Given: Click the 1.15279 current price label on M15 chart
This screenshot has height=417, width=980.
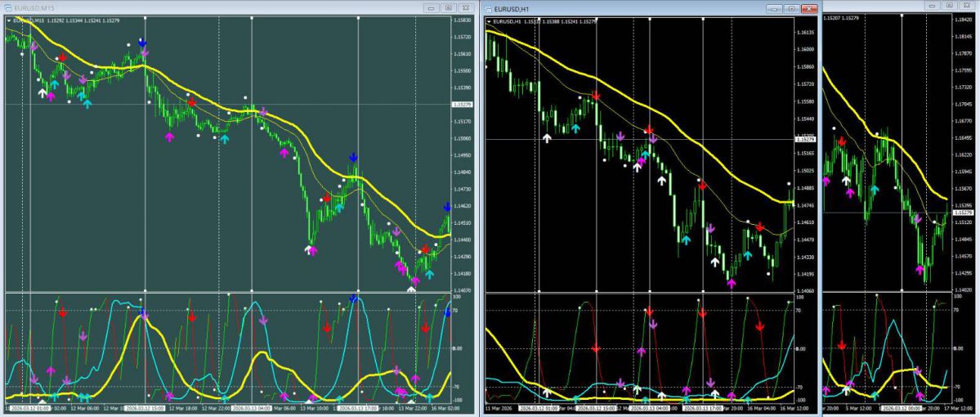Looking at the screenshot, I should click(463, 105).
